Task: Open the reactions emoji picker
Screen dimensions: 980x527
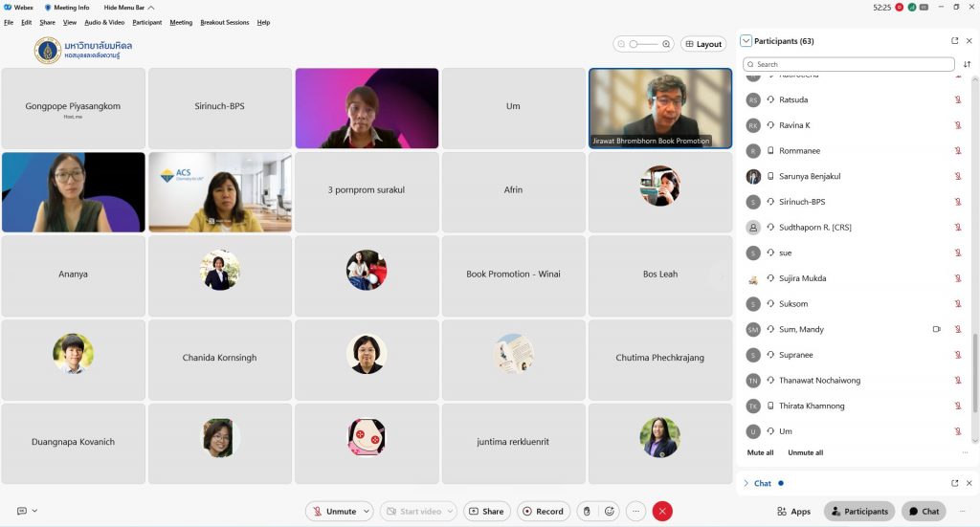Action: coord(610,512)
